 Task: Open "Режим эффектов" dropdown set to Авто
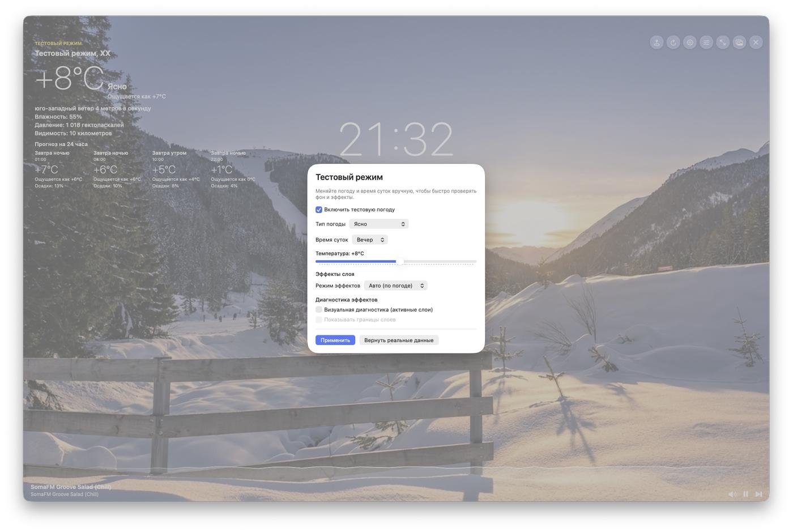pos(395,286)
